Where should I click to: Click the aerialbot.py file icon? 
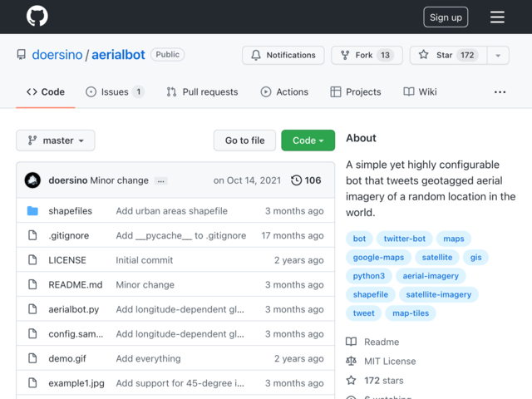point(32,309)
